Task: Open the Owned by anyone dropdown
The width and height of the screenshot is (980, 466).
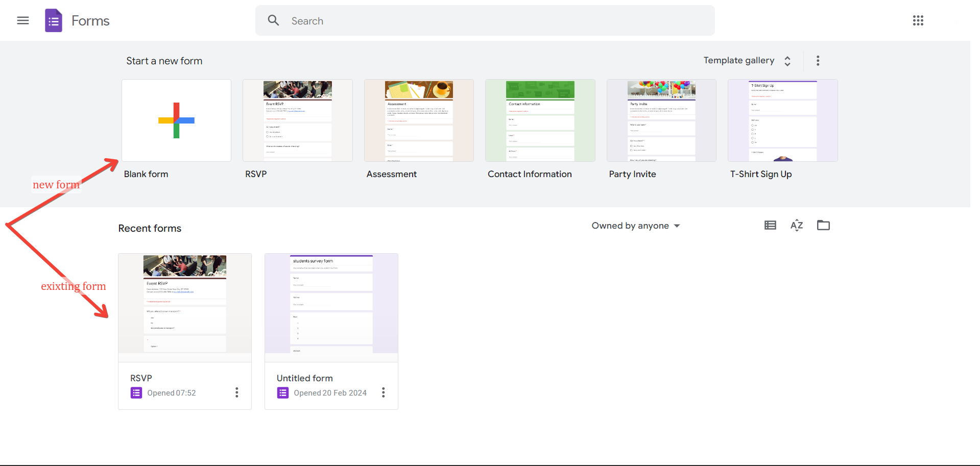Action: (636, 226)
